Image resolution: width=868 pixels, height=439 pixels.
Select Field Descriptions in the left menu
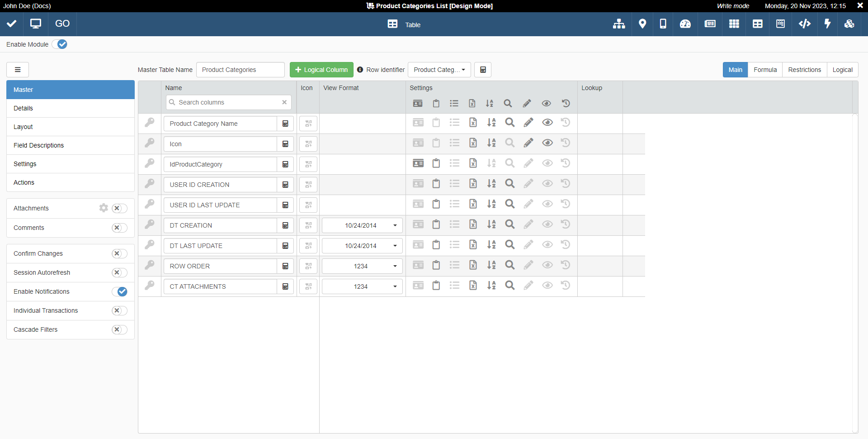click(x=39, y=145)
